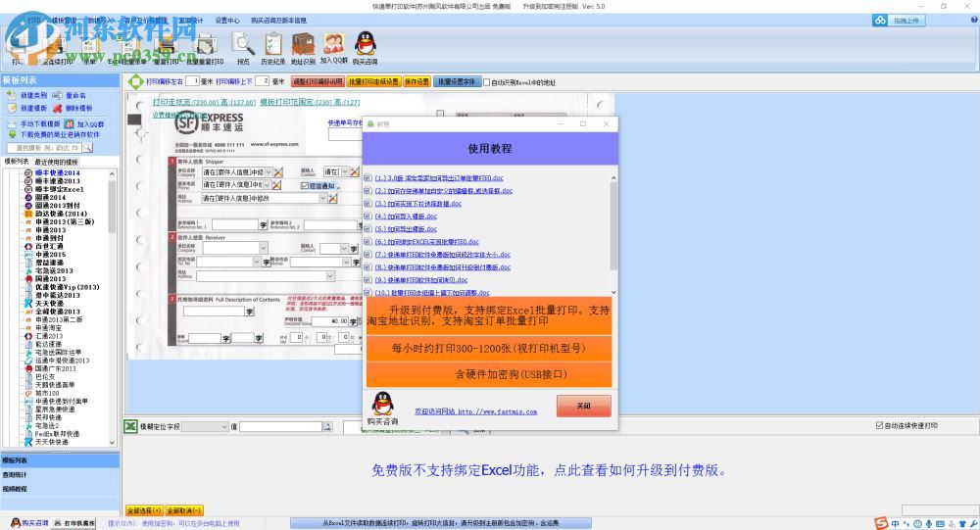
Task: Click the 调整打印偏移说明 button
Action: click(x=318, y=82)
